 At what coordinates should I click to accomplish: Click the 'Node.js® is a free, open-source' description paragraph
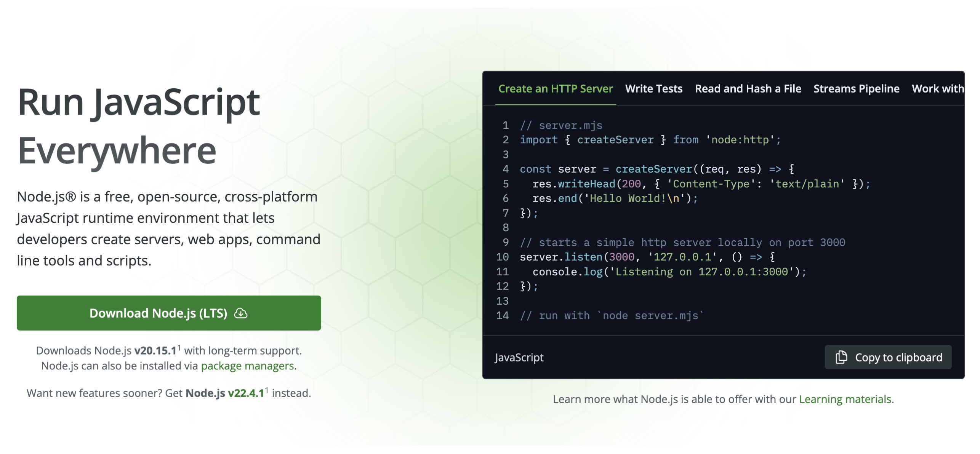point(168,229)
